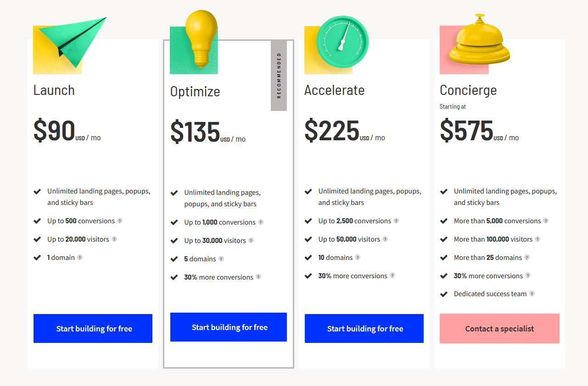The image size is (588, 386).
Task: Open tooltip for Accelerate's 10 domains feature
Action: coord(358,257)
